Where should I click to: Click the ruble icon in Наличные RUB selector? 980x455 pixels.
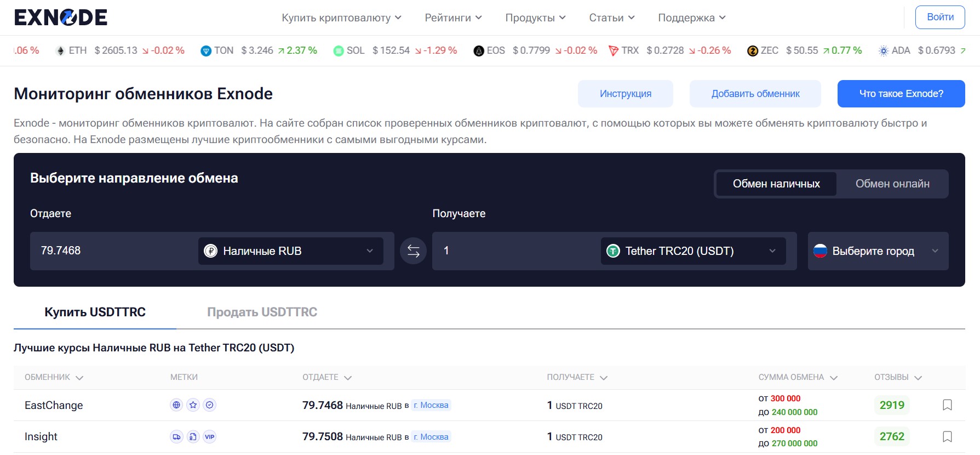coord(210,251)
